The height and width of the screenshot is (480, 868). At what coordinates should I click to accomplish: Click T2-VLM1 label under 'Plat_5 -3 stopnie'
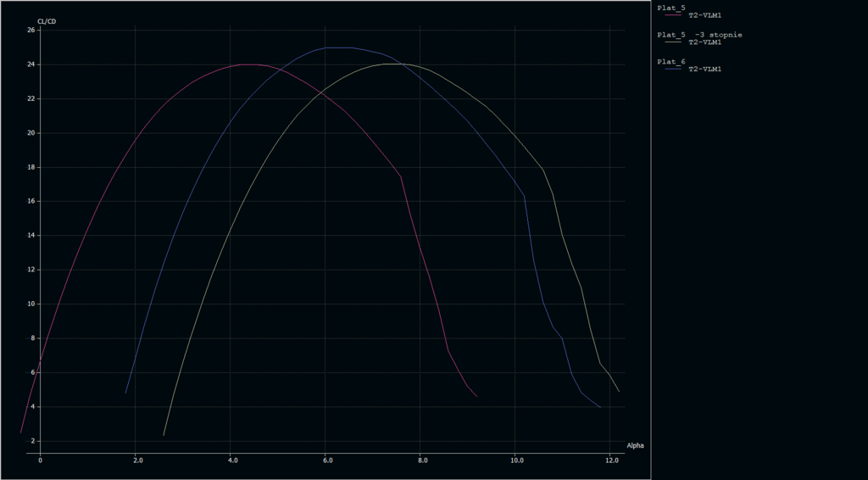tap(704, 42)
